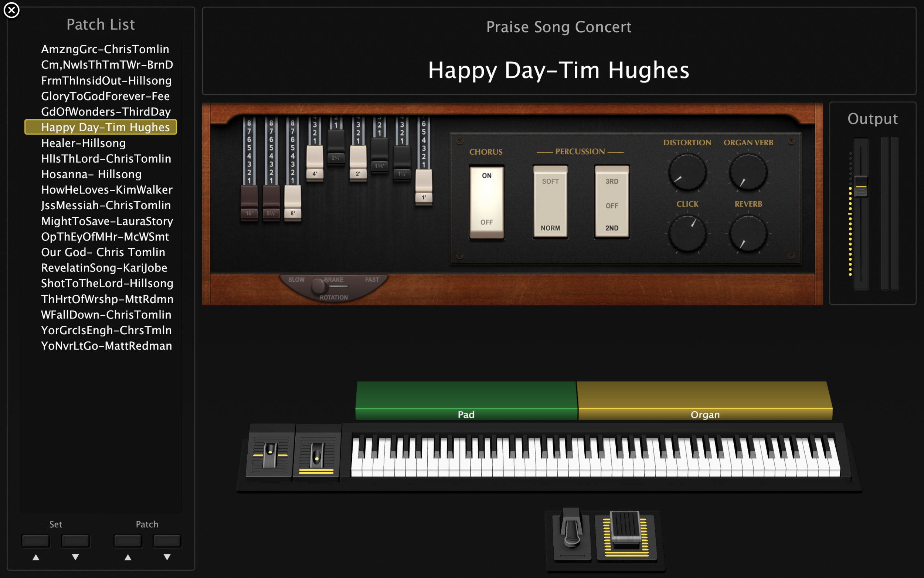The image size is (924, 578).
Task: Click the Patch down arrow
Action: [167, 557]
